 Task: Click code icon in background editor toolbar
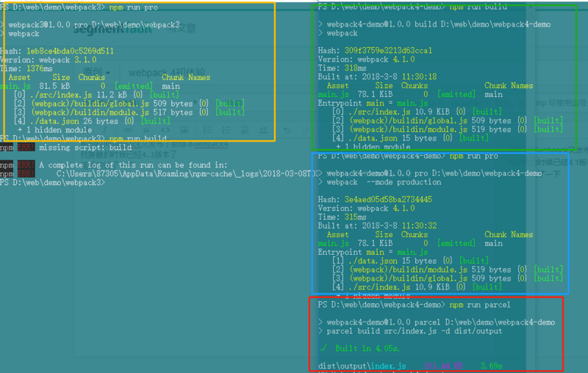pyautogui.click(x=165, y=130)
